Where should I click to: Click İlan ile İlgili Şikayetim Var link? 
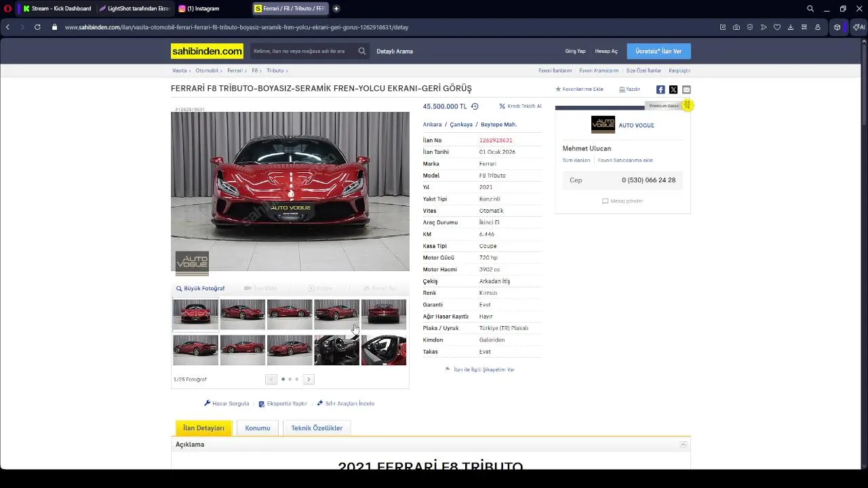pyautogui.click(x=480, y=369)
